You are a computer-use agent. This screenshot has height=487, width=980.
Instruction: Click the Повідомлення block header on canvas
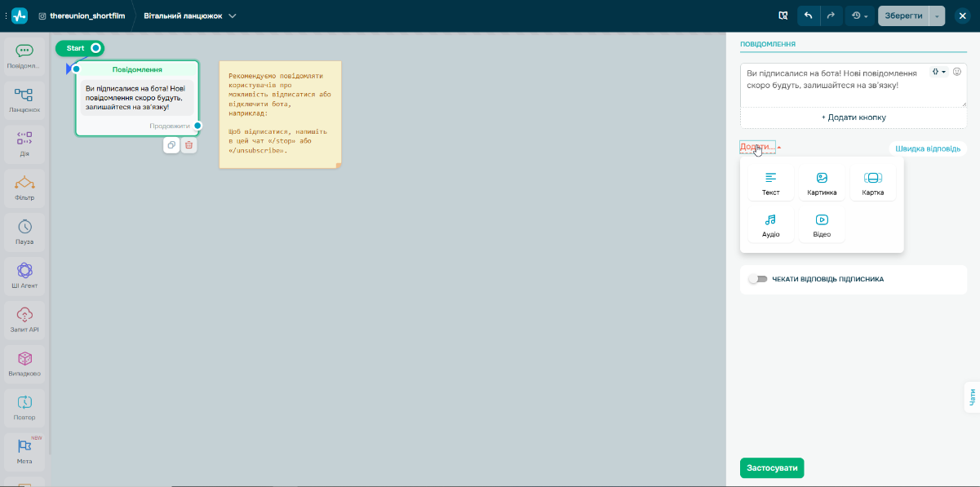tap(137, 69)
